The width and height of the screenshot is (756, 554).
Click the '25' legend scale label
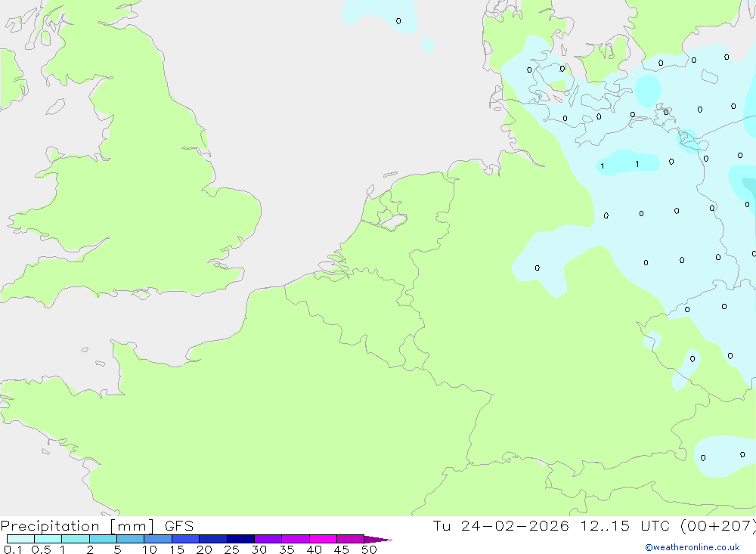231,549
